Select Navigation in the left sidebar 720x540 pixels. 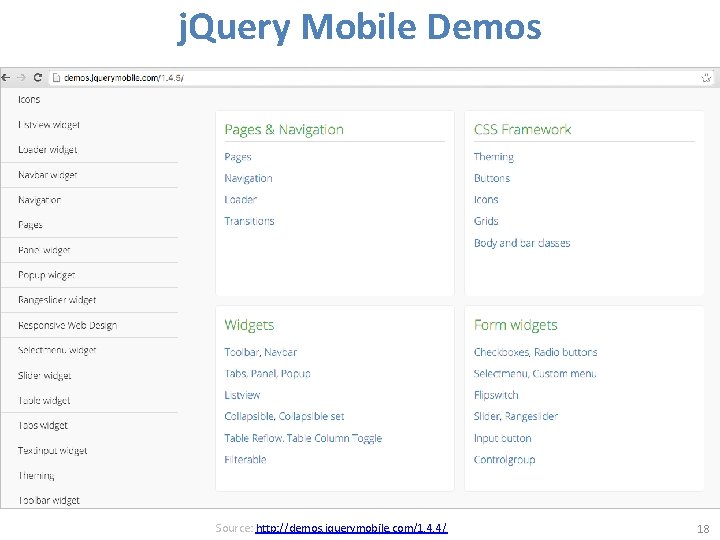tap(39, 200)
